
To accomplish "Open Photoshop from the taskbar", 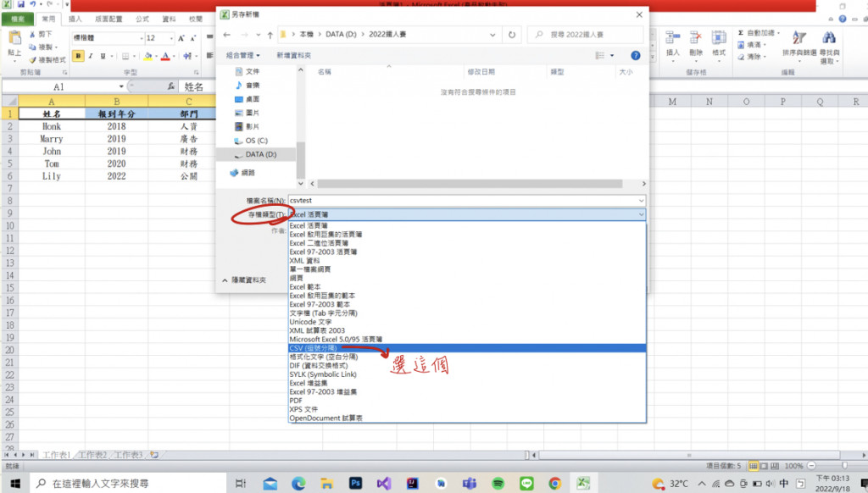I will [x=355, y=483].
